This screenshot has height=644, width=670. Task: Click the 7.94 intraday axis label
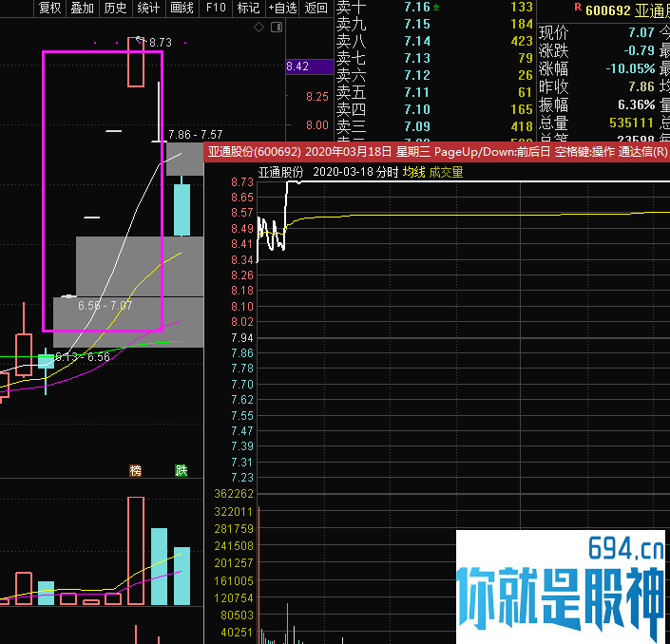click(242, 338)
